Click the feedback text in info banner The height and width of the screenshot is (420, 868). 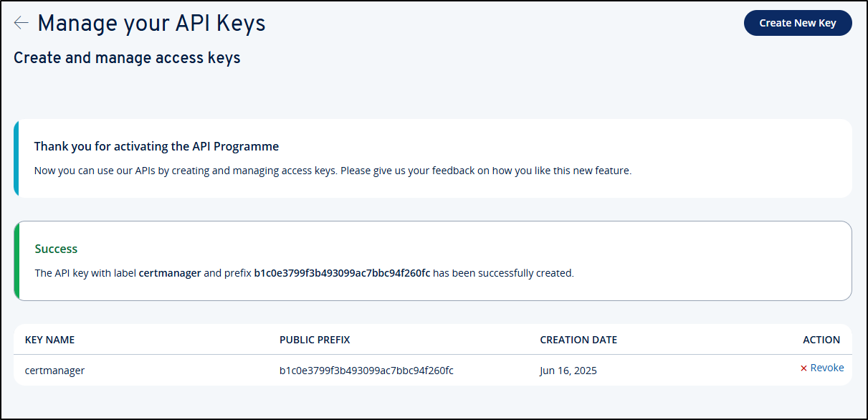pyautogui.click(x=333, y=171)
